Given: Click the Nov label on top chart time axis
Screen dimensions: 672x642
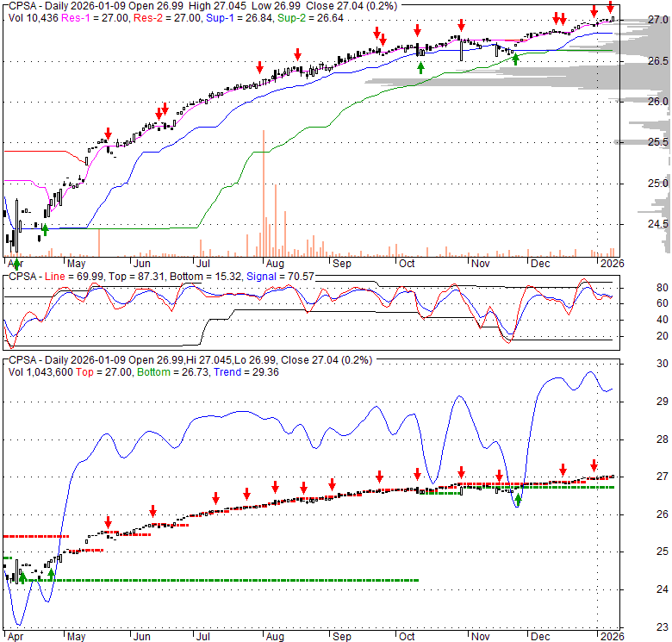Looking at the screenshot, I should point(480,264).
